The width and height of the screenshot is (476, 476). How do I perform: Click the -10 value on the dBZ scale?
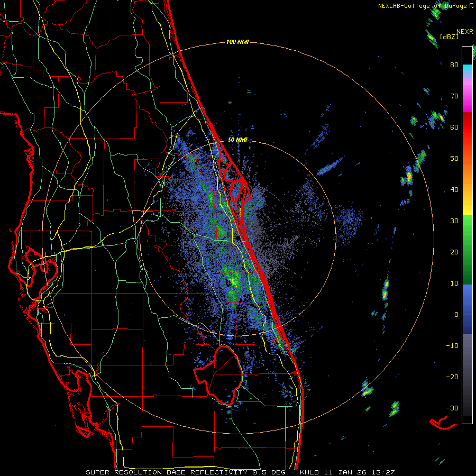[x=452, y=345]
